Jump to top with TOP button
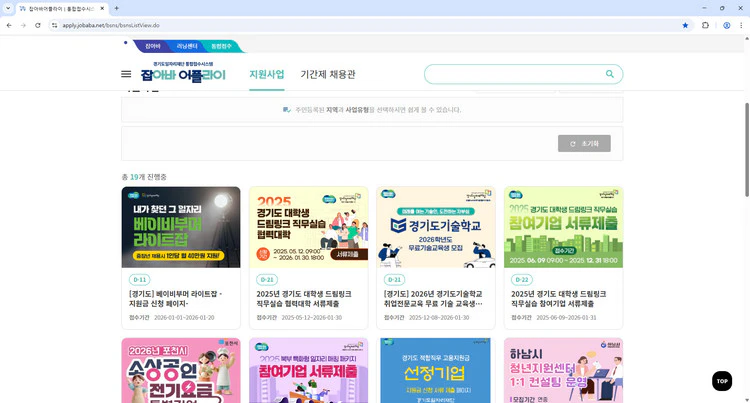 point(722,381)
